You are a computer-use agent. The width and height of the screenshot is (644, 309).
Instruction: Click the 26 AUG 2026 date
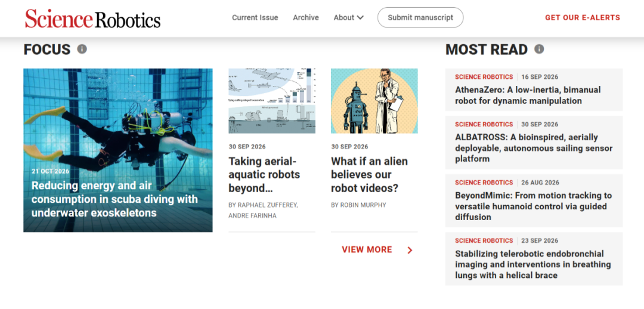tap(540, 183)
